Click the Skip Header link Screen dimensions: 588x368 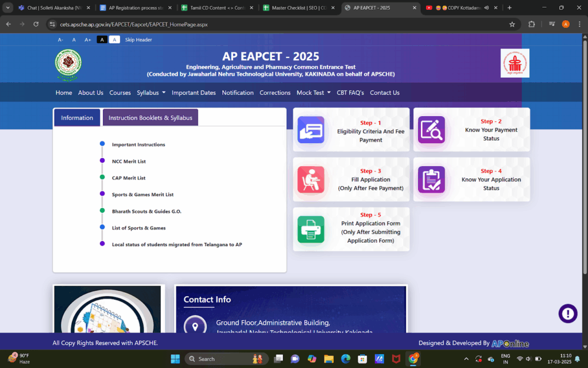(x=138, y=40)
